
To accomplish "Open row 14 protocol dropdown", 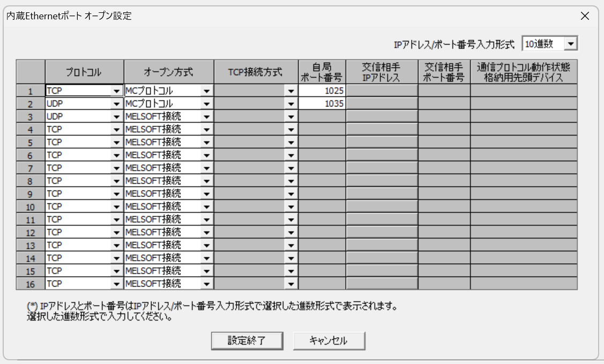I will [116, 258].
